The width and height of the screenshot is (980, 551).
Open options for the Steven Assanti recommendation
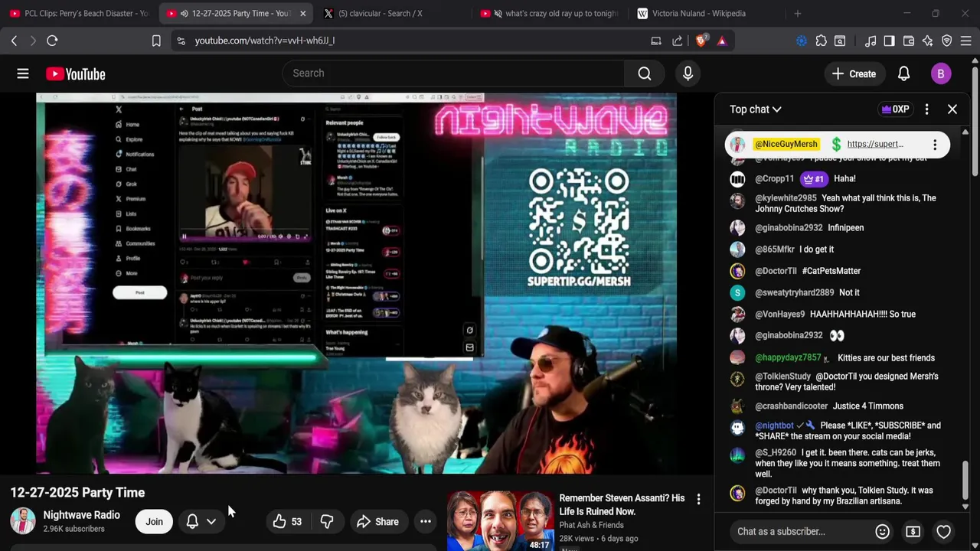pos(698,500)
